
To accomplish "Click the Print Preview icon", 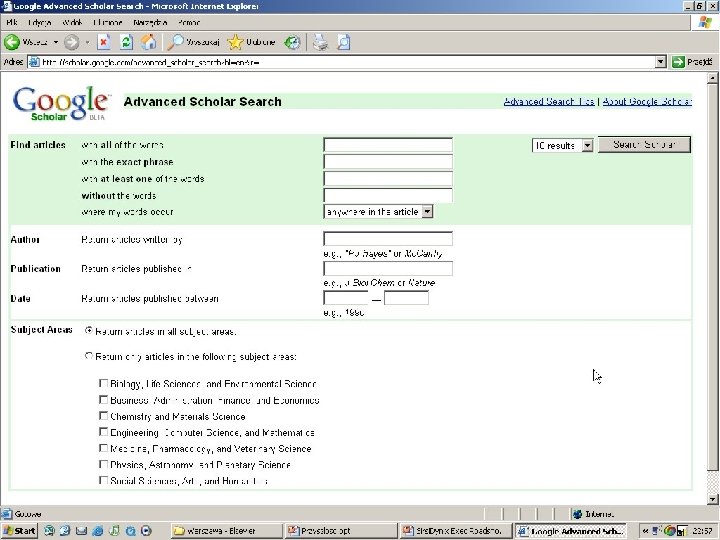I will 343,42.
